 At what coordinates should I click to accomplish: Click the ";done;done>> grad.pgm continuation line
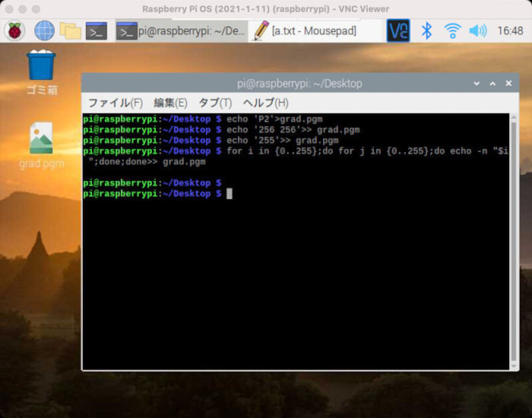click(x=147, y=162)
